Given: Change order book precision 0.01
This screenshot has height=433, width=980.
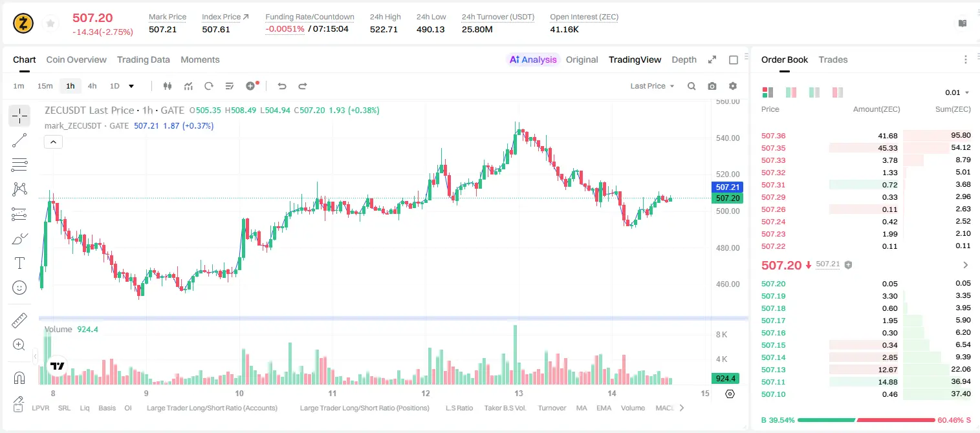Looking at the screenshot, I should 957,92.
